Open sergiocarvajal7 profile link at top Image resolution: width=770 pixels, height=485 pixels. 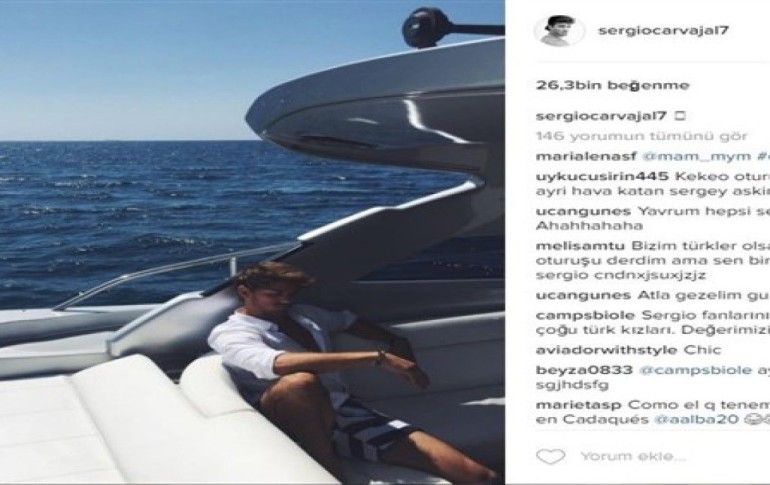(x=663, y=30)
